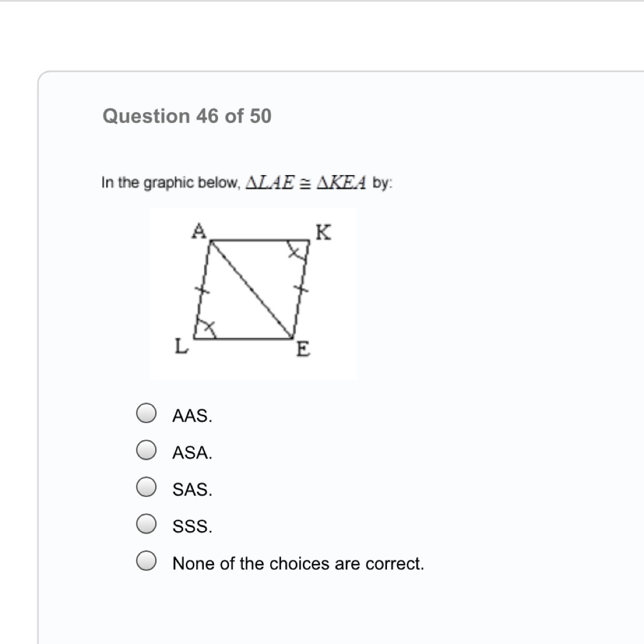This screenshot has width=644, height=644.
Task: Click the vertex label L in diagram
Action: (181, 346)
